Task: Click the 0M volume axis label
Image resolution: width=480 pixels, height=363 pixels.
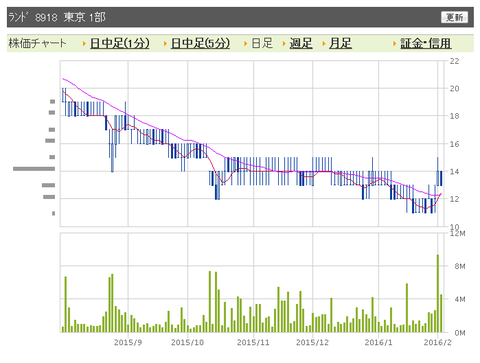Action: pyautogui.click(x=460, y=333)
